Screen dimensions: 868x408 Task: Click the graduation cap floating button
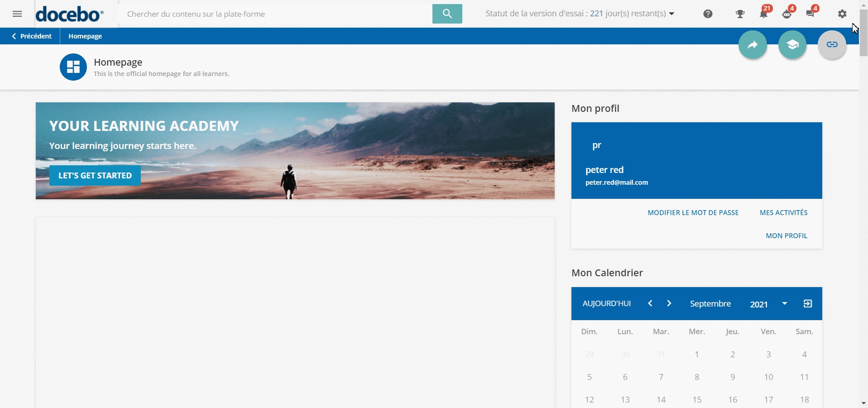click(x=792, y=45)
